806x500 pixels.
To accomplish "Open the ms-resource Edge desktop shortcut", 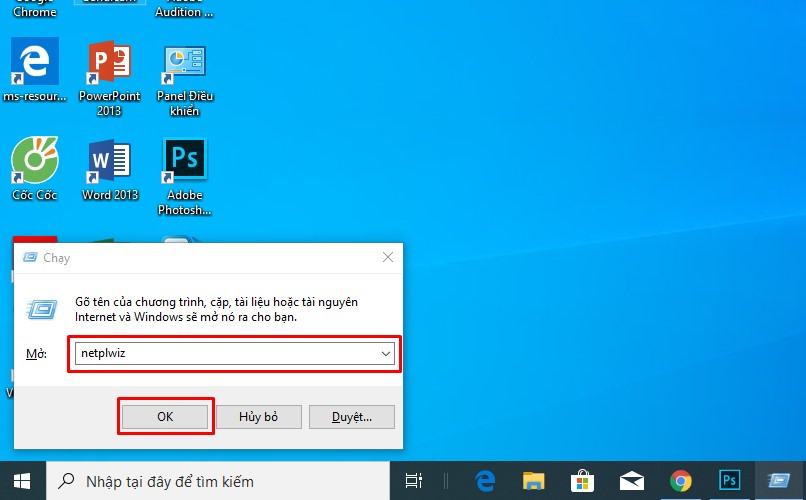I will coord(35,69).
